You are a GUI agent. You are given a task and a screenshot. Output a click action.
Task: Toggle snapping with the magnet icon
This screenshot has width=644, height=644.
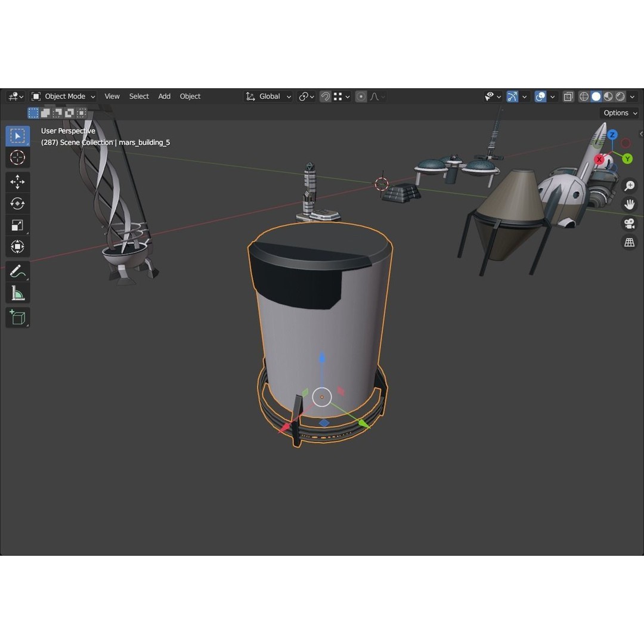click(326, 96)
